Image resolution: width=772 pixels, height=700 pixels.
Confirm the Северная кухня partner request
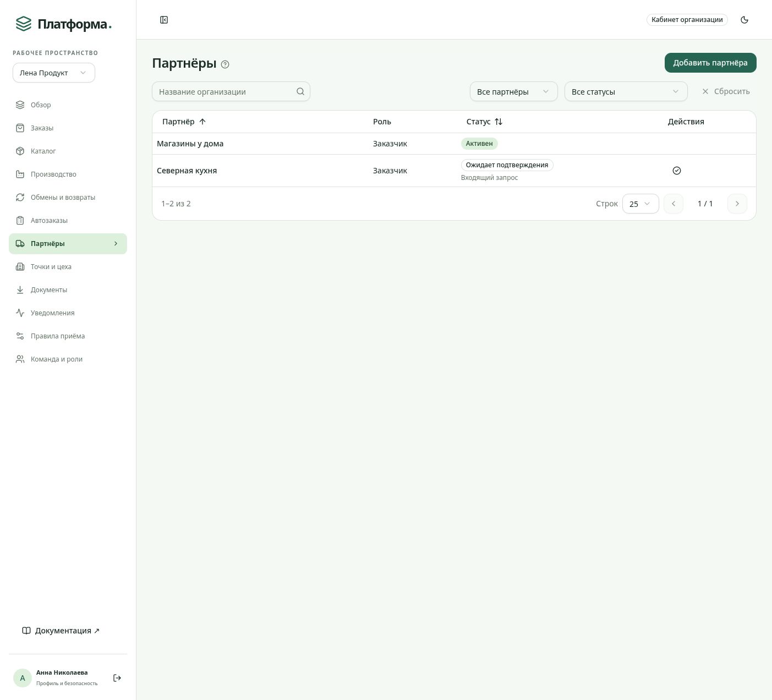pos(677,171)
